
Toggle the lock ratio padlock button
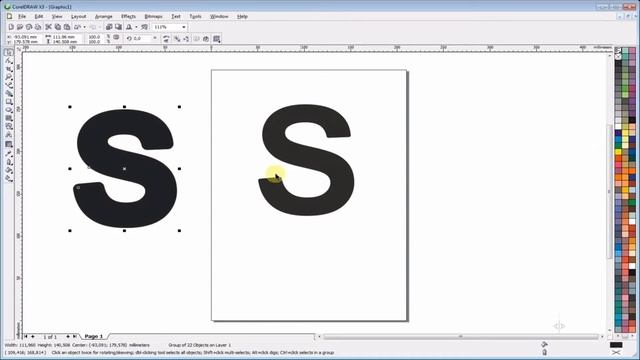[x=116, y=37]
